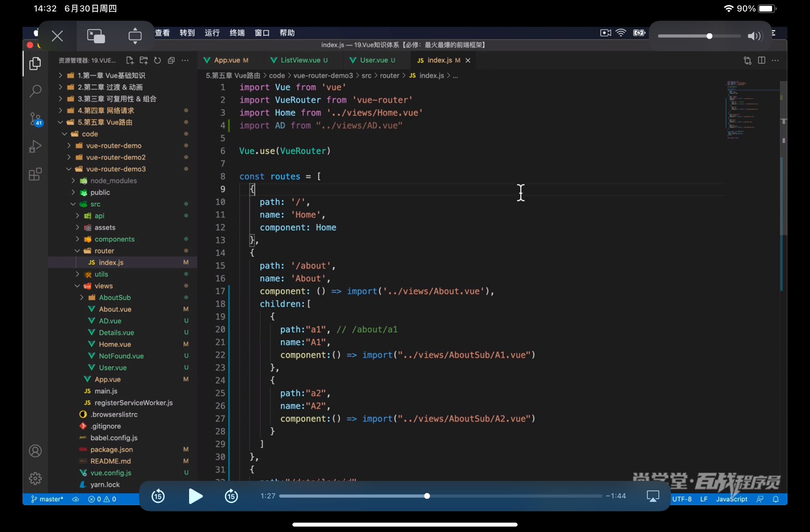The image size is (810, 532).
Task: Click the New File icon in explorer header
Action: point(130,60)
